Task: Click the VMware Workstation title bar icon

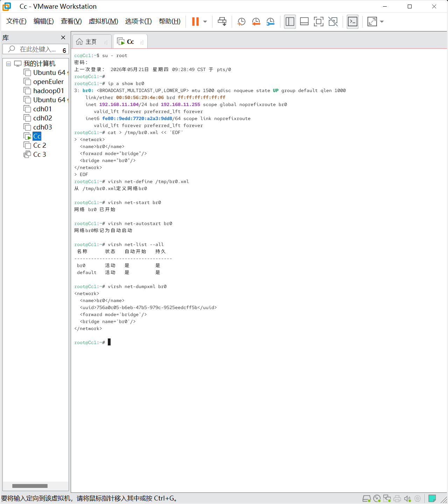Action: click(7, 7)
